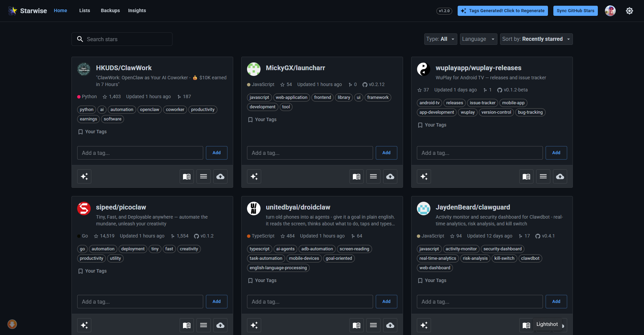Generate AI tags for HKUDS/ClawWork sparkle icon

pos(84,176)
